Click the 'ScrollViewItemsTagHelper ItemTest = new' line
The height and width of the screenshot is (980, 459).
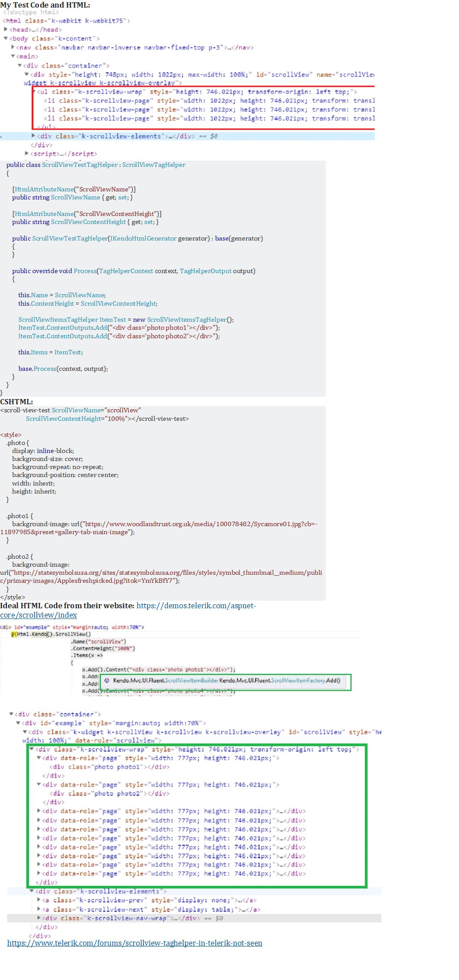(126, 320)
